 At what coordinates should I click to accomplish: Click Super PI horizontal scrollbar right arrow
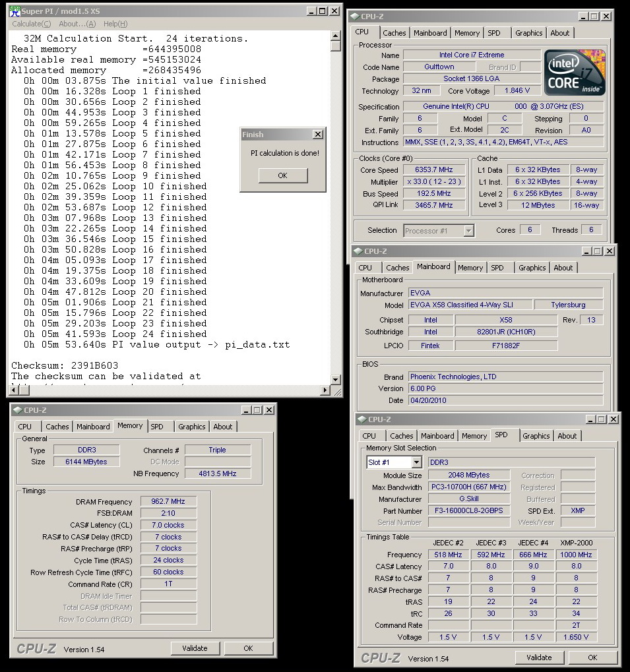(325, 390)
